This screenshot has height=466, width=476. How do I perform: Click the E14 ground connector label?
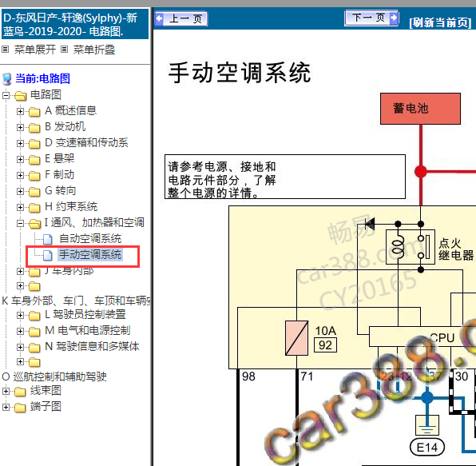tap(427, 447)
